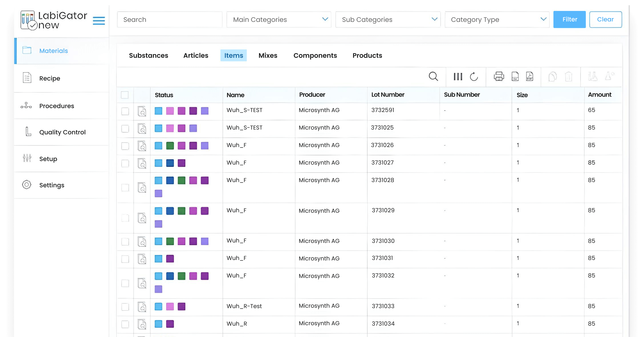Image resolution: width=644 pixels, height=337 pixels.
Task: Go to Procedures in the sidebar
Action: coord(61,106)
